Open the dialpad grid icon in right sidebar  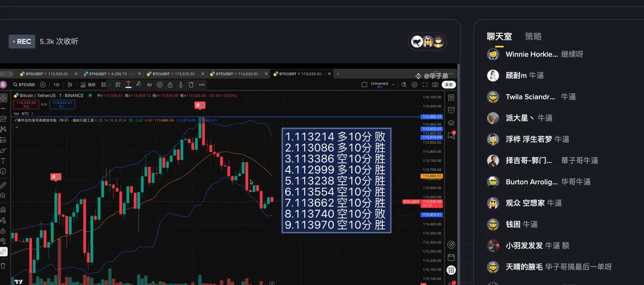(451, 270)
